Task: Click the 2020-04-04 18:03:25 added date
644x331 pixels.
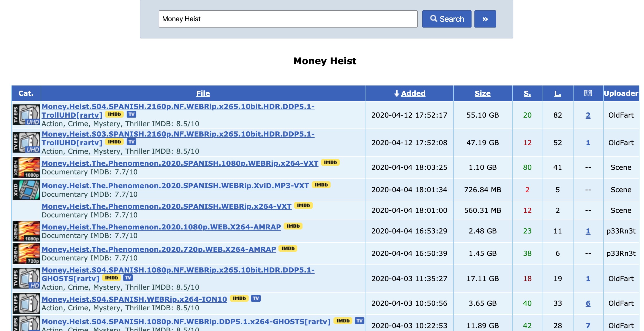Action: coord(409,167)
